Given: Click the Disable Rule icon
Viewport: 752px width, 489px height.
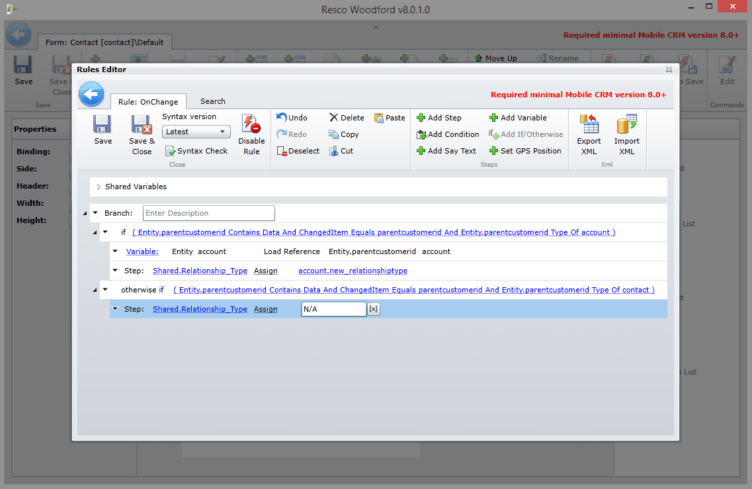Looking at the screenshot, I should [x=251, y=125].
